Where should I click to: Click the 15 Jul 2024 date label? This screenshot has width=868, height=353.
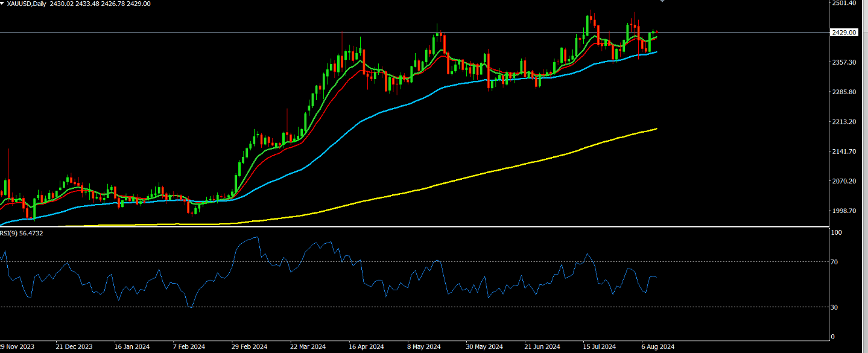(x=599, y=347)
